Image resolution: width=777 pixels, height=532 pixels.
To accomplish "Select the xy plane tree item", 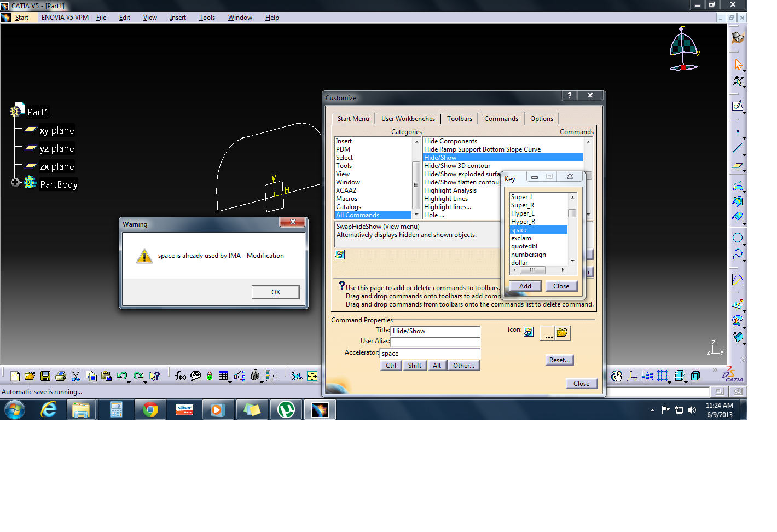I will (x=57, y=130).
